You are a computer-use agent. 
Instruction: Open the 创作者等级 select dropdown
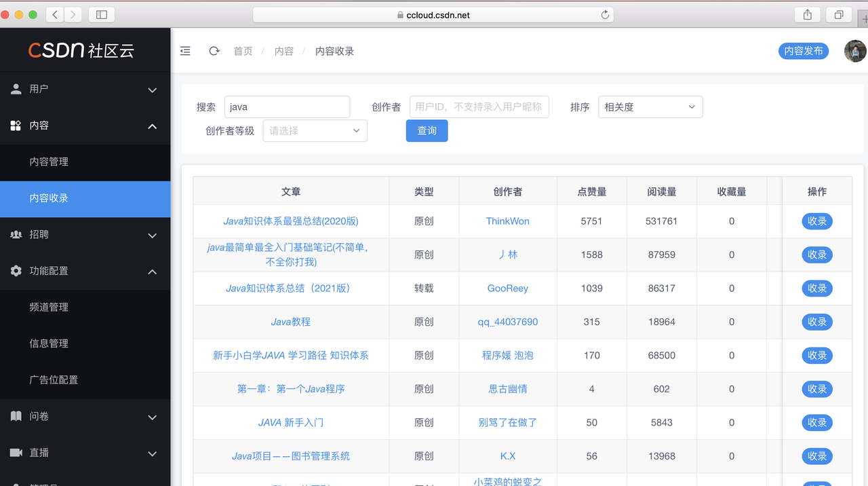(315, 131)
